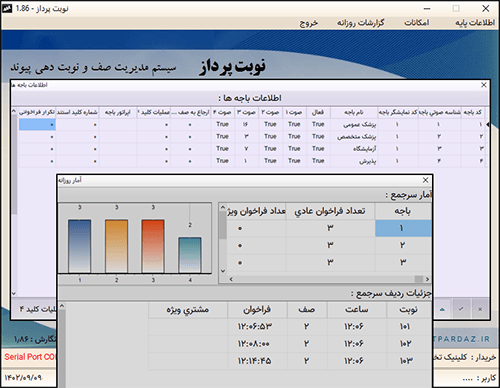Click the صف column header
Image resolution: width=500 pixels, height=388 pixels.
(307, 310)
